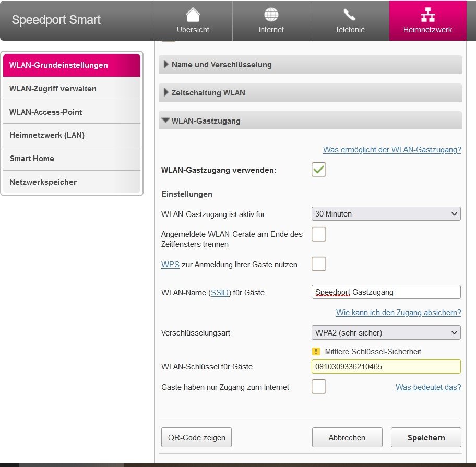
Task: Open the Telefonie phone icon tab
Action: point(350,21)
